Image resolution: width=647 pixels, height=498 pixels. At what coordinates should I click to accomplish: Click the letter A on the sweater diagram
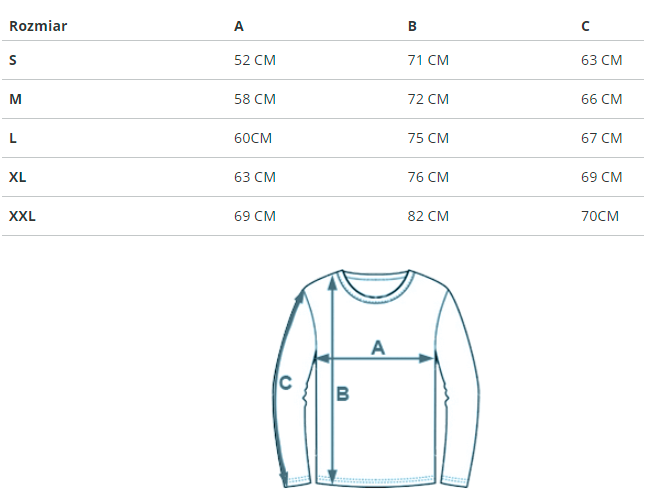(378, 347)
